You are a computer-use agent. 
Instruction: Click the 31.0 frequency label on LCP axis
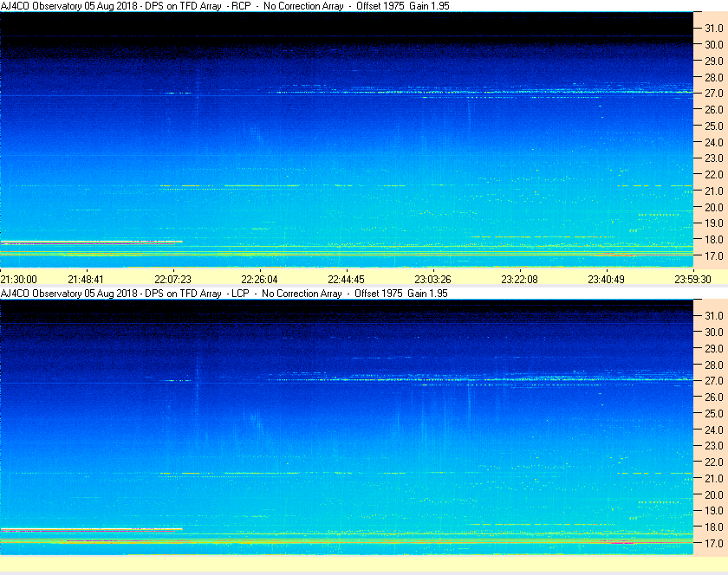pyautogui.click(x=714, y=315)
